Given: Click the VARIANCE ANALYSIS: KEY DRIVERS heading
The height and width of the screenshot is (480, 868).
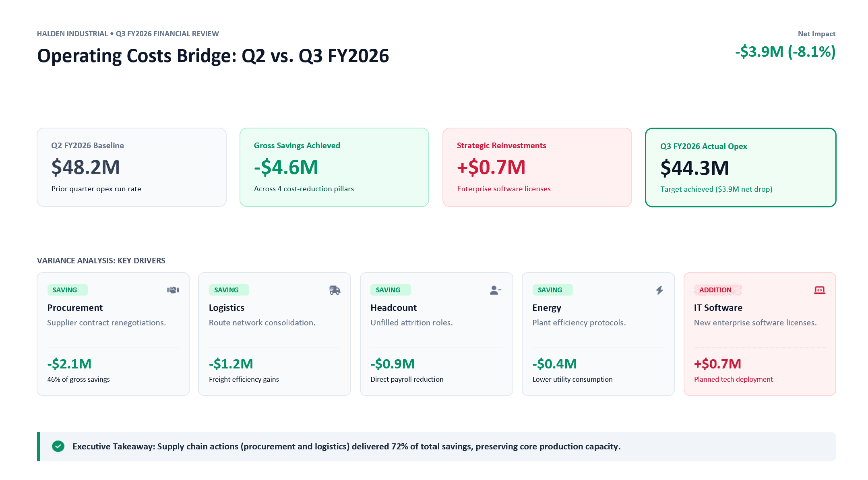Looking at the screenshot, I should coord(101,261).
